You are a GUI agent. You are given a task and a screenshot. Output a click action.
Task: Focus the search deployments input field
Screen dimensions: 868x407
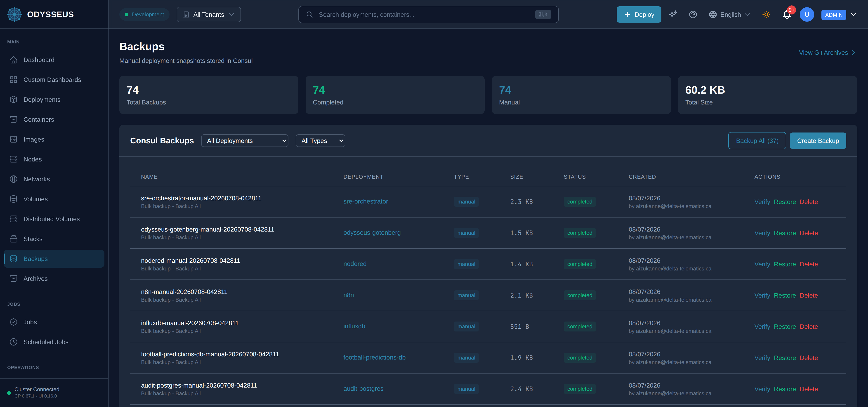tap(428, 14)
